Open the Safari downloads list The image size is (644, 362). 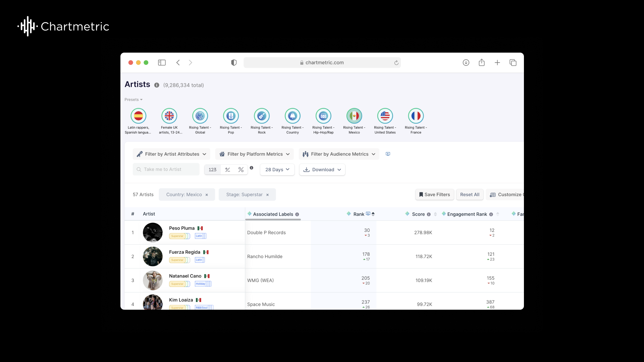pyautogui.click(x=466, y=63)
